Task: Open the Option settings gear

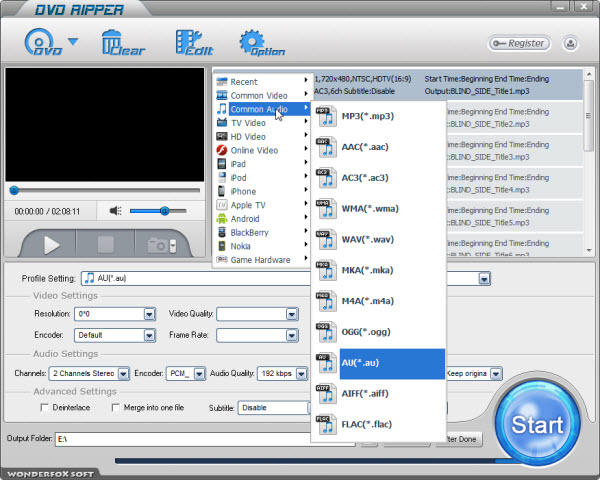Action: [x=262, y=43]
